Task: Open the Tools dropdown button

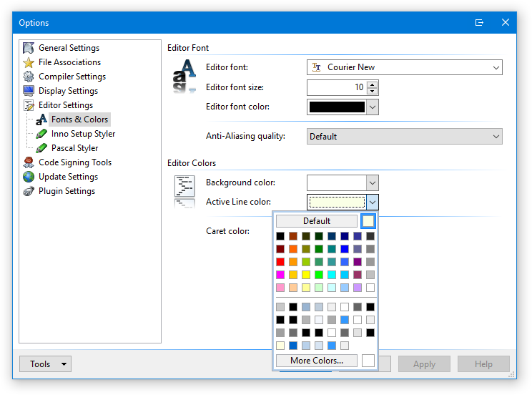Action: click(45, 364)
